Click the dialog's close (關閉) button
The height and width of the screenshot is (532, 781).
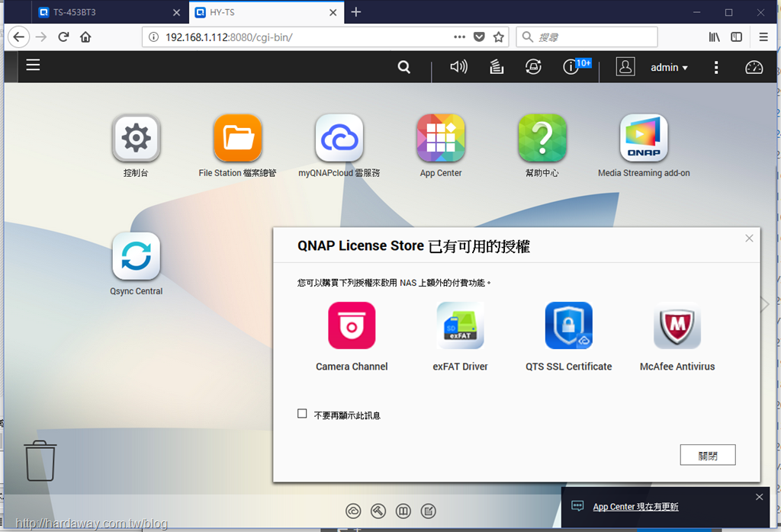[708, 455]
